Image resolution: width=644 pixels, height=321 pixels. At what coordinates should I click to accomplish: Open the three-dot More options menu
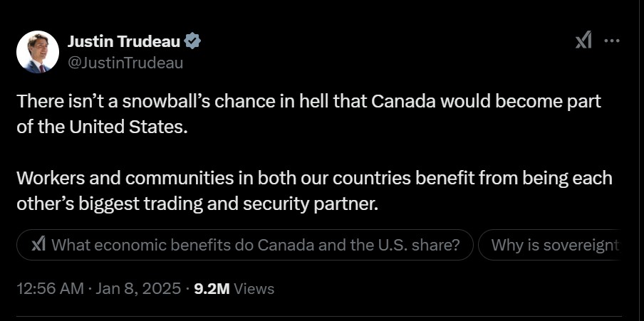pyautogui.click(x=612, y=41)
